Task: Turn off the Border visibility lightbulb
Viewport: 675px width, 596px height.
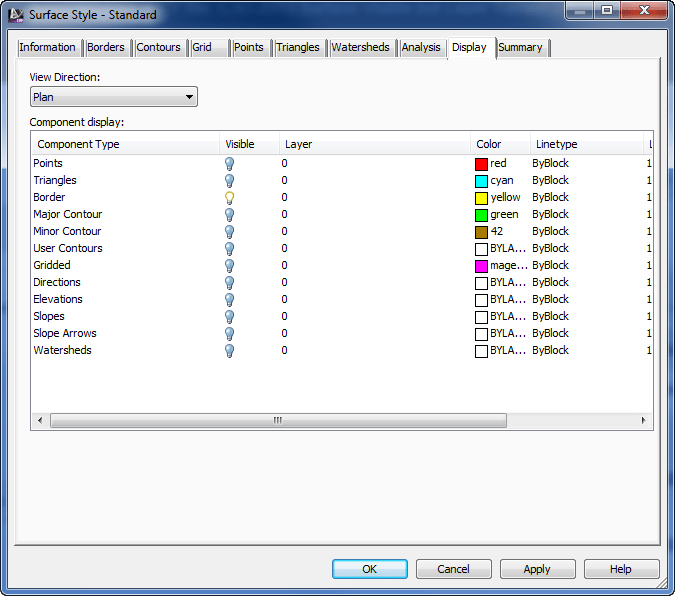Action: coord(229,198)
